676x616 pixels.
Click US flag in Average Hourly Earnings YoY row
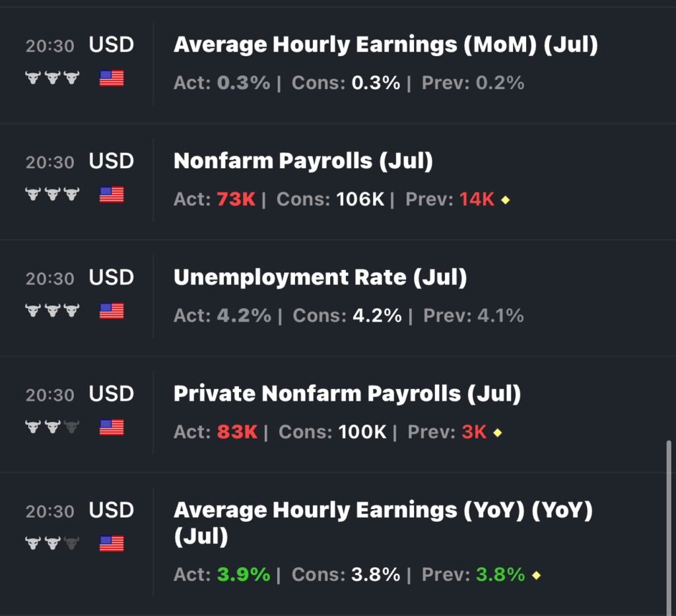click(112, 543)
